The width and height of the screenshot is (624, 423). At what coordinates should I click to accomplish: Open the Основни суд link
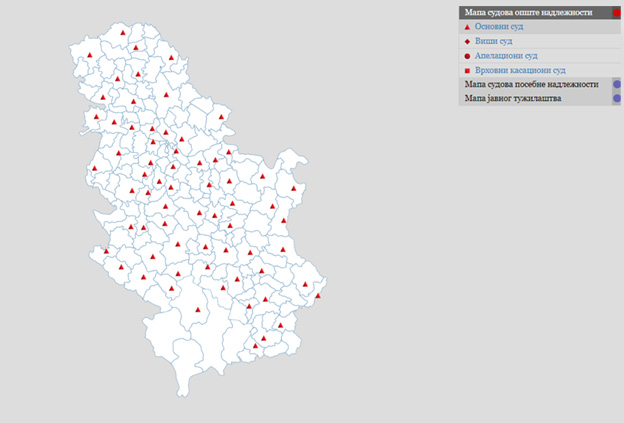click(x=499, y=27)
